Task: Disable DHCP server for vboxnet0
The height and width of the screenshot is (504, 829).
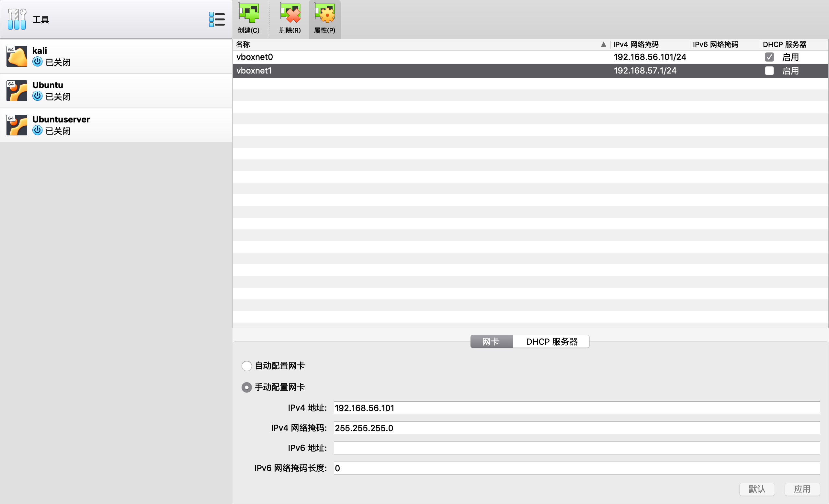Action: click(x=769, y=57)
